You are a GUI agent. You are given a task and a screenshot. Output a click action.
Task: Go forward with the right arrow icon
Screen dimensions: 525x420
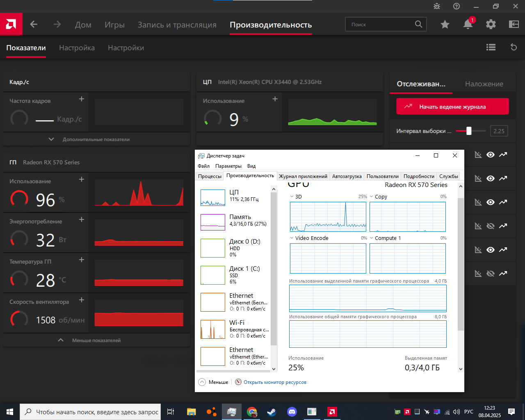click(57, 24)
